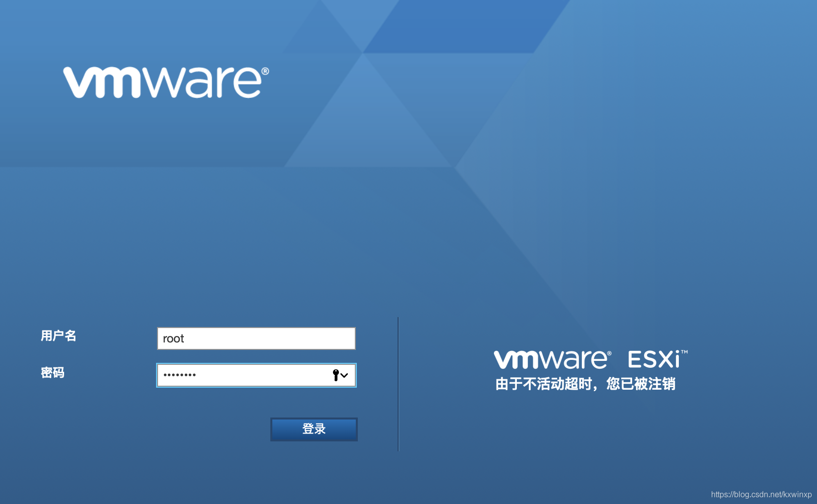Focus the 用户名 username input field
817x504 pixels.
[256, 338]
